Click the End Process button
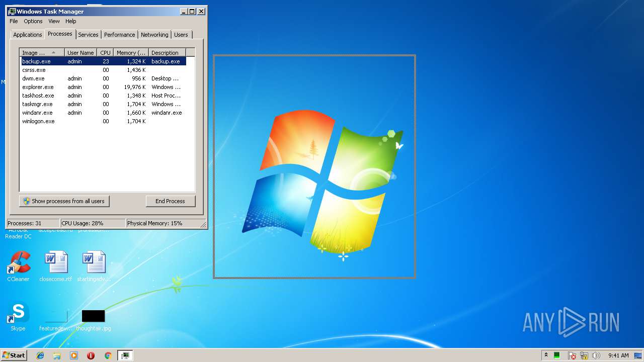This screenshot has width=644, height=362. pos(170,201)
